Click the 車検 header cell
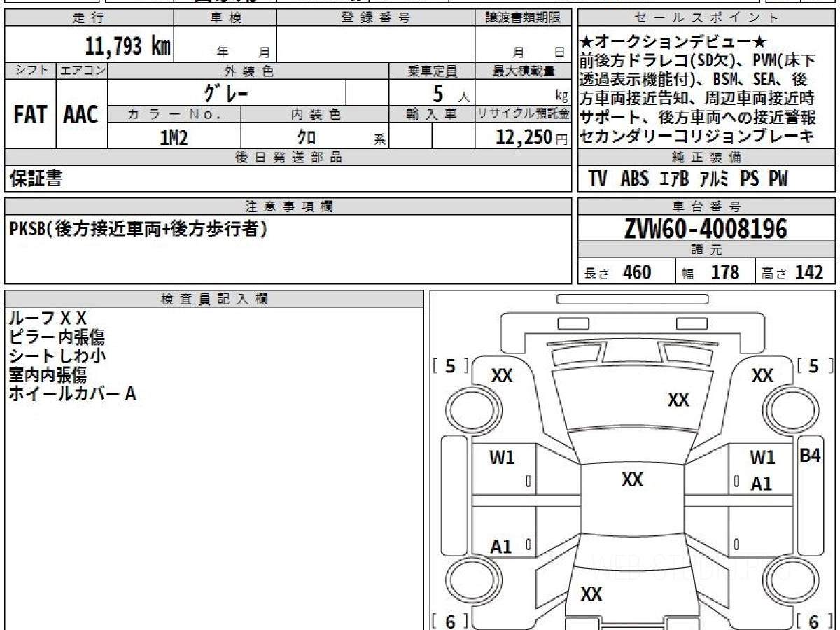This screenshot has height=630, width=840. 225,18
